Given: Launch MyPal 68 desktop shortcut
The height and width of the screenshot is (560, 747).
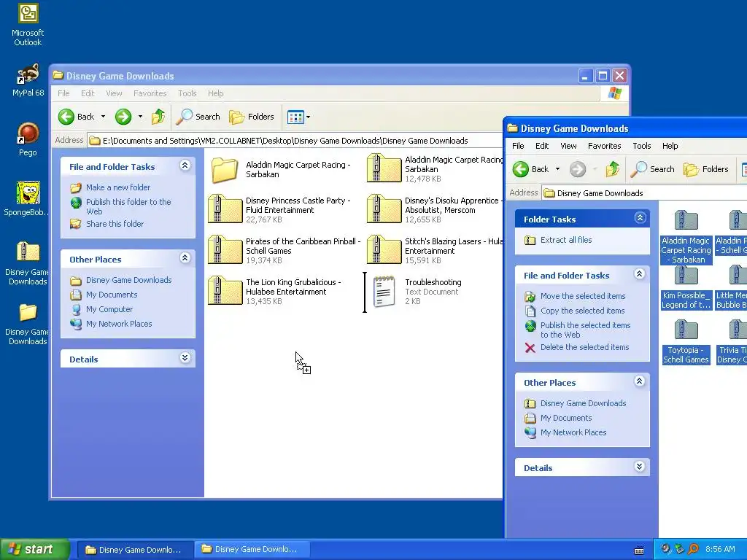Looking at the screenshot, I should click(28, 80).
